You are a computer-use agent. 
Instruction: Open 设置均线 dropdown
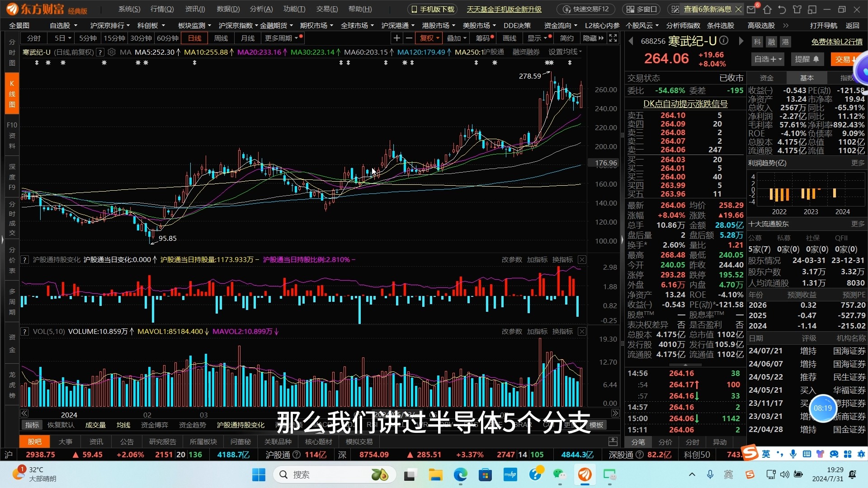click(x=565, y=52)
